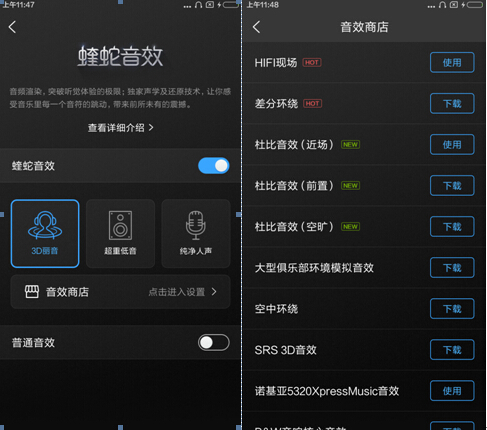Download the 差分环绕 effect

(452, 103)
